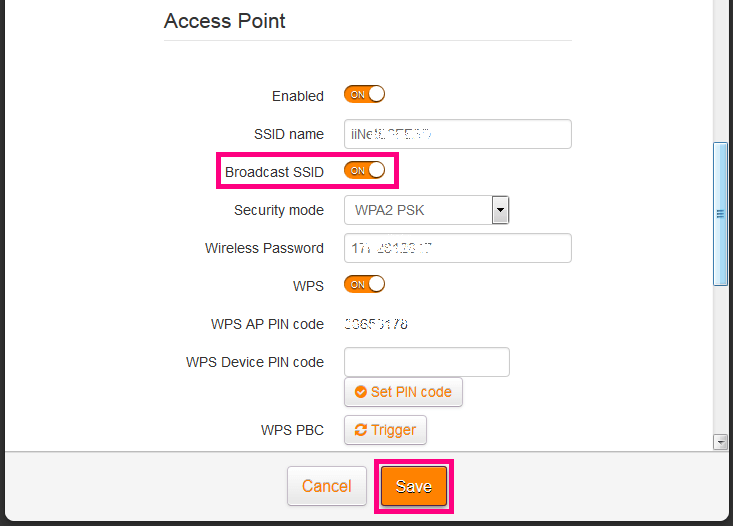Click the vertical scrollbar thumb
The width and height of the screenshot is (733, 526).
click(720, 213)
